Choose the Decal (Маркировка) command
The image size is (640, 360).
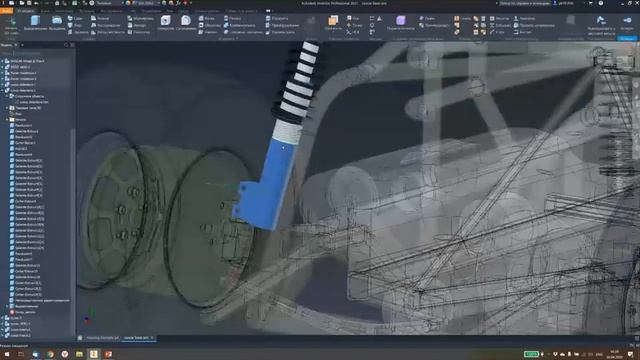coord(140,18)
